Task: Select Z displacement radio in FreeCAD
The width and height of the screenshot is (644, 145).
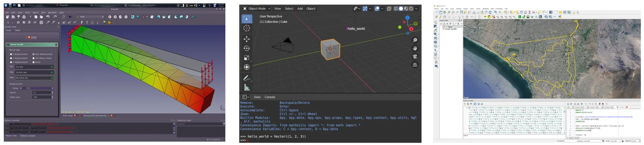Action: (x=11, y=62)
